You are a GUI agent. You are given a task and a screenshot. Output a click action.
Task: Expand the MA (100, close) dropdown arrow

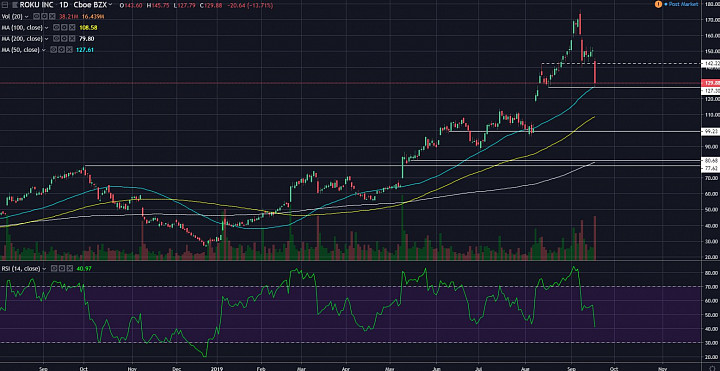click(46, 28)
